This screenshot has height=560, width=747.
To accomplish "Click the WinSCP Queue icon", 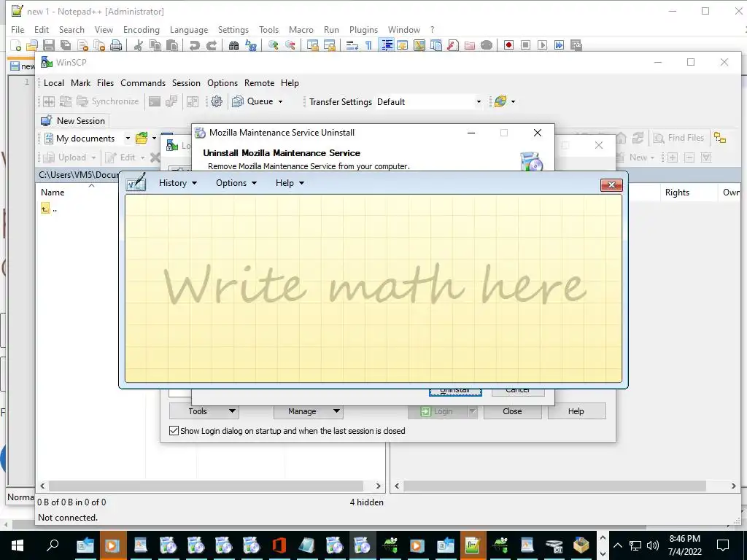I will tap(238, 101).
